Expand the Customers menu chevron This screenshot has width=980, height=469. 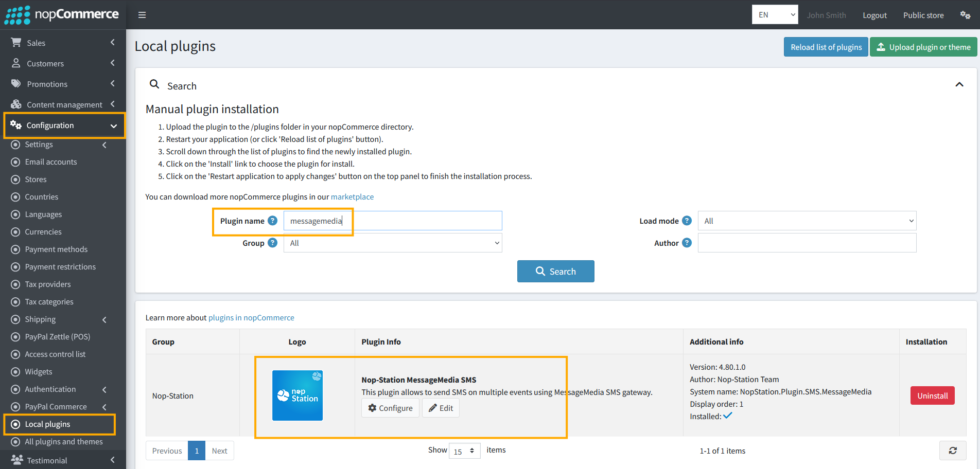click(x=113, y=63)
